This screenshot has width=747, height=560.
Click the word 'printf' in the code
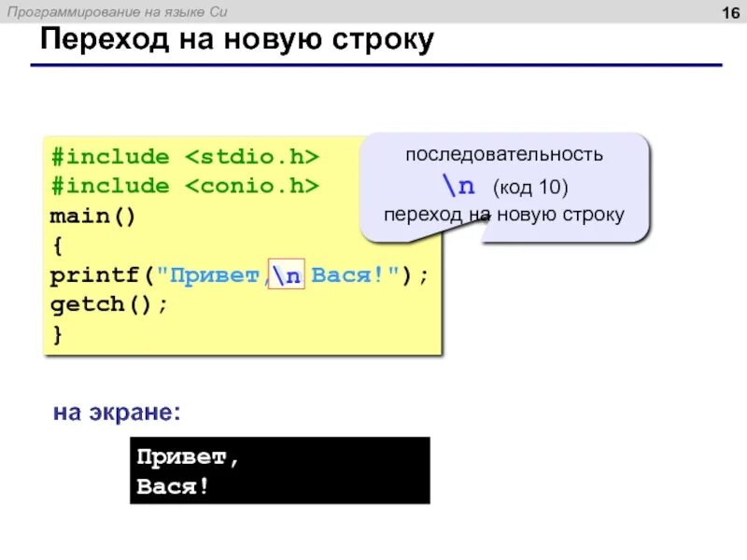click(x=94, y=274)
